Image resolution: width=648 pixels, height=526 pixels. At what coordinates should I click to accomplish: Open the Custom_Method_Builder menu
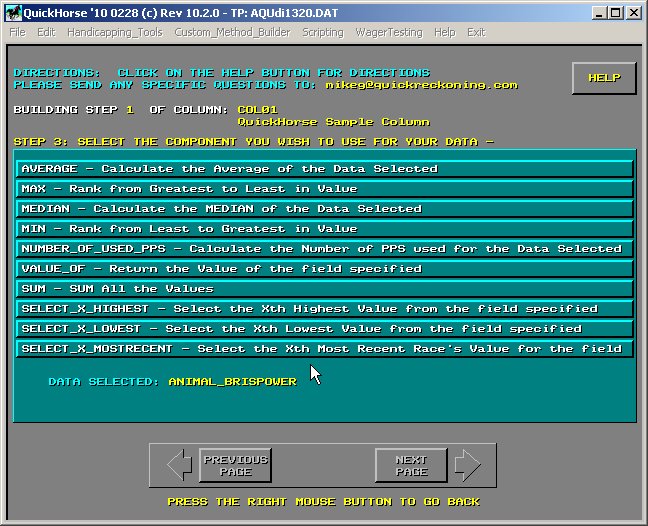(x=232, y=32)
